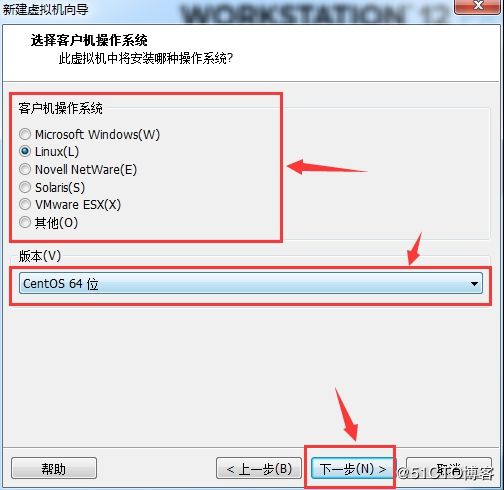The image size is (504, 490).
Task: Go back with < 上一步(B)
Action: [259, 469]
